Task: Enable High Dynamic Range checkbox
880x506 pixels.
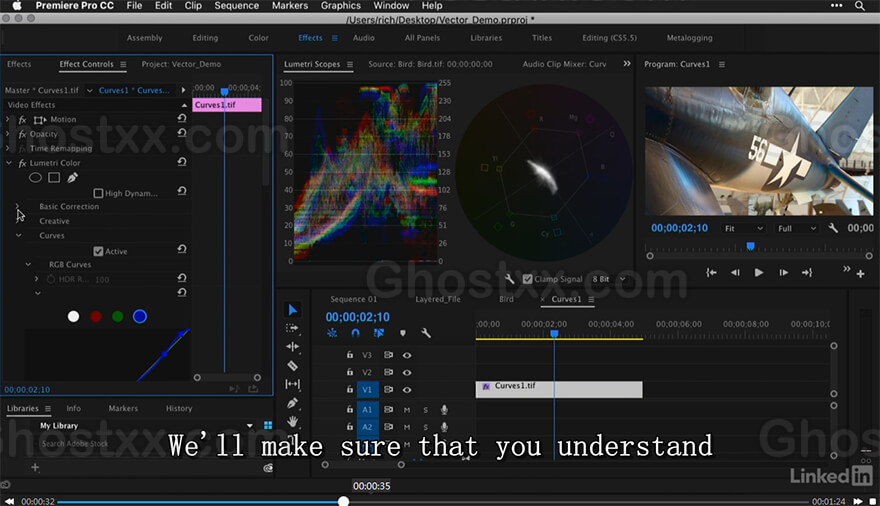Action: coord(98,193)
